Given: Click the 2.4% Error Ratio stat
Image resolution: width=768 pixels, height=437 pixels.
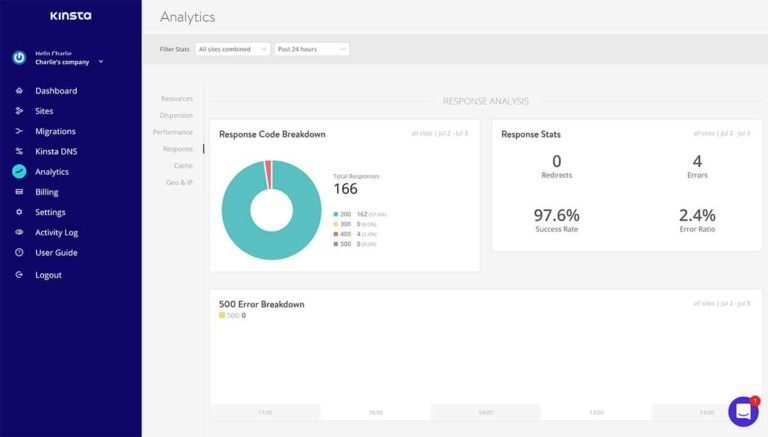Looking at the screenshot, I should (x=697, y=219).
